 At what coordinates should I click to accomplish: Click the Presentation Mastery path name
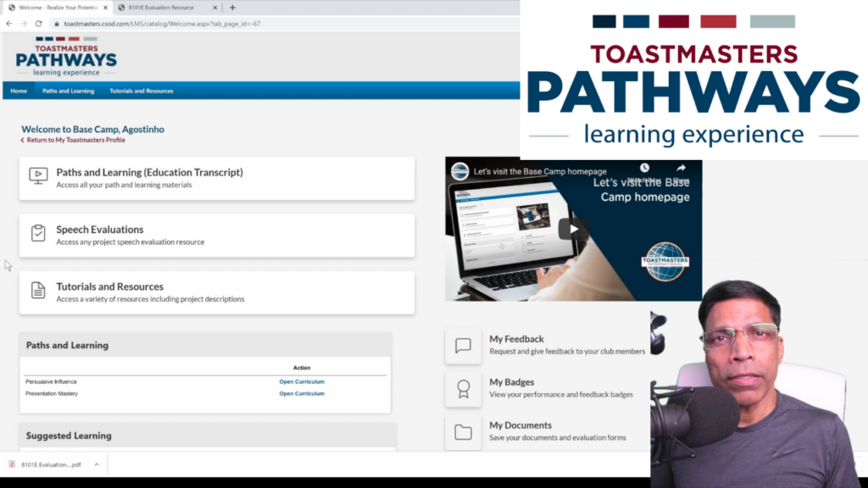click(x=52, y=393)
